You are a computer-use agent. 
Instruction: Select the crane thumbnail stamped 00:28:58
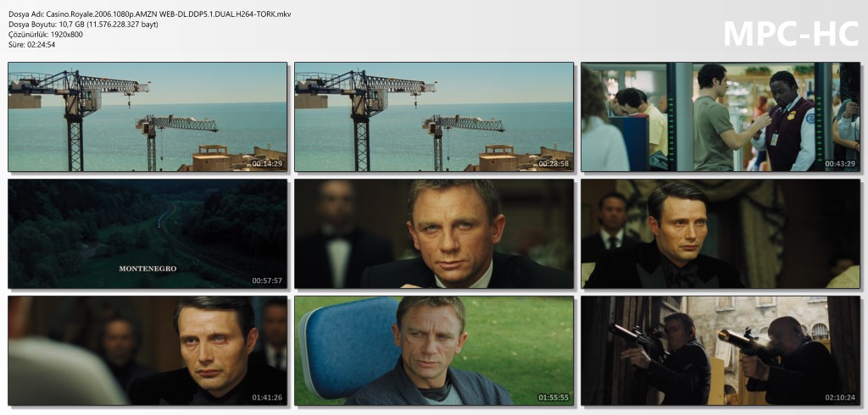(433, 117)
